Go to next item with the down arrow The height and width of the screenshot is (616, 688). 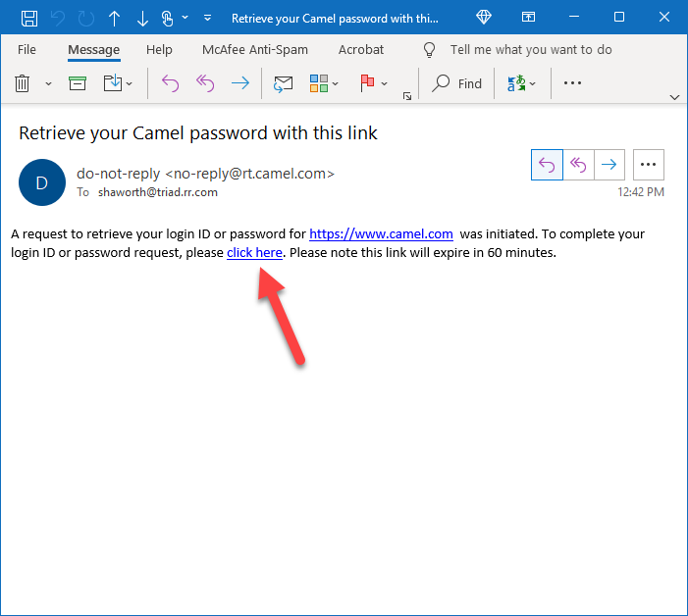(x=142, y=19)
